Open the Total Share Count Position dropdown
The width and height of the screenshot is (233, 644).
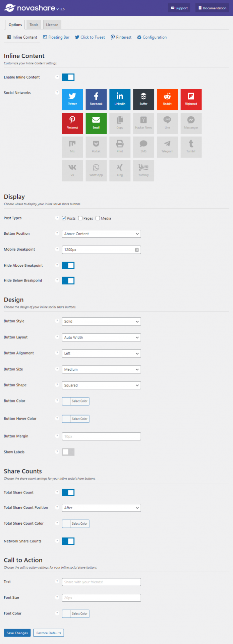pos(101,507)
